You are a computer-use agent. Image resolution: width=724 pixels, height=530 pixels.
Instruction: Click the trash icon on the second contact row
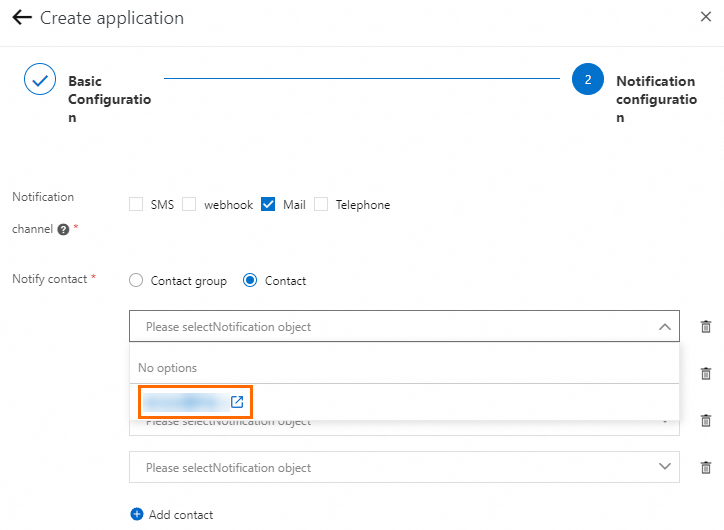[706, 373]
